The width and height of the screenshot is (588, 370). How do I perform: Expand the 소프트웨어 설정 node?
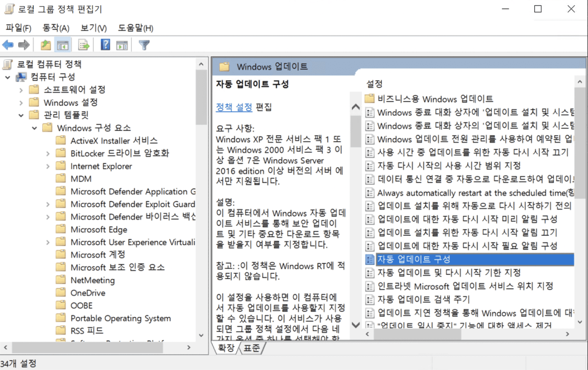coord(21,90)
